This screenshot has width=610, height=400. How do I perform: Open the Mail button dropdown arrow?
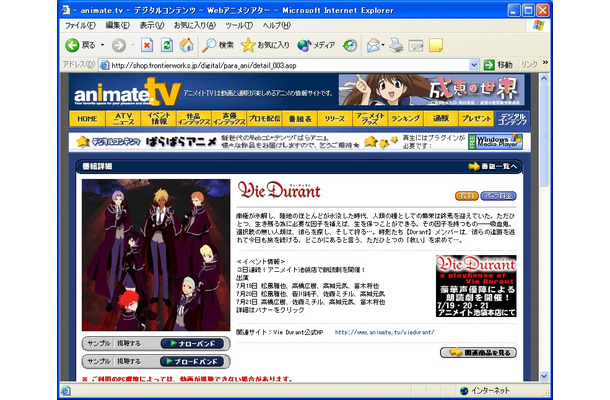click(x=383, y=46)
